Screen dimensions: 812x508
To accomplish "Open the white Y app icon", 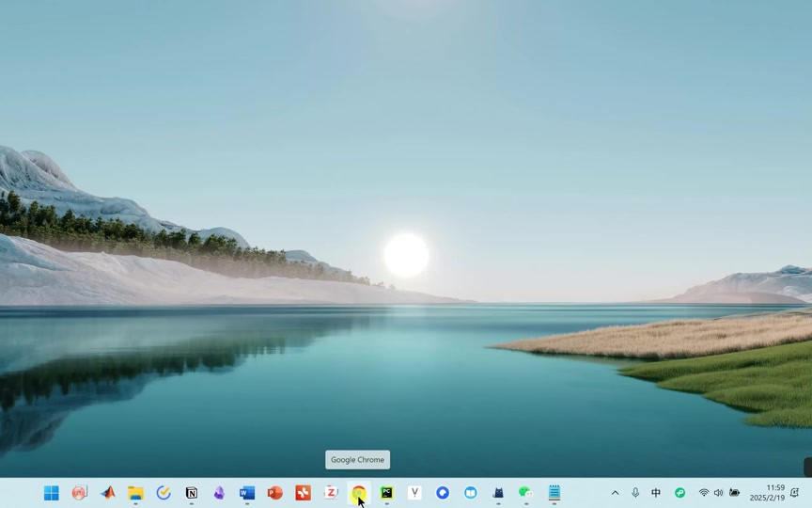I will point(414,492).
